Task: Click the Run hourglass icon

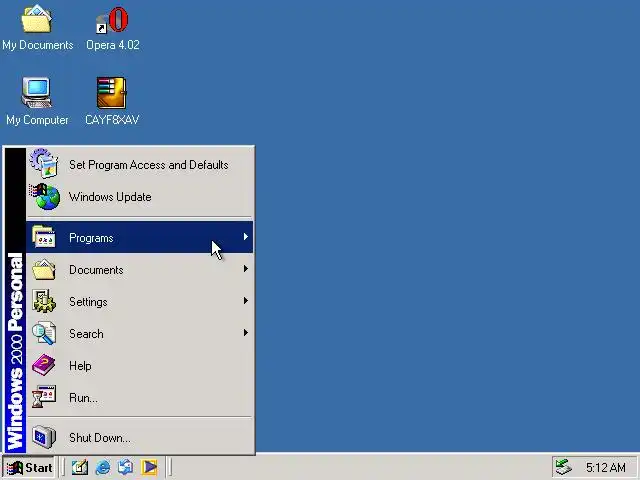Action: point(44,397)
